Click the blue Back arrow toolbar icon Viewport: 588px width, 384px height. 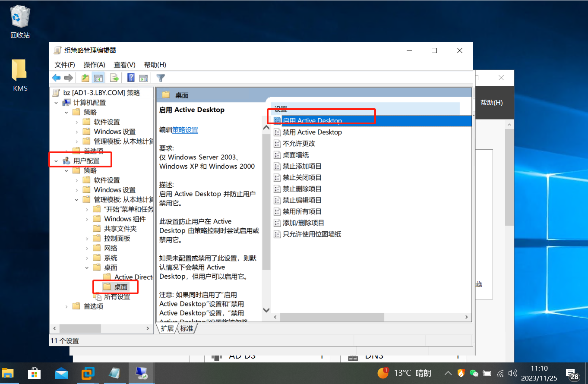56,78
